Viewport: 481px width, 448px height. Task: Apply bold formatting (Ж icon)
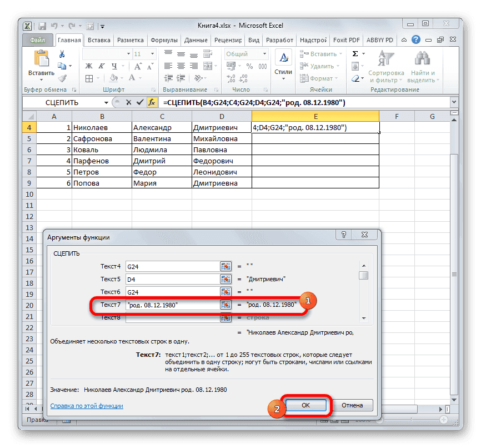[x=89, y=64]
